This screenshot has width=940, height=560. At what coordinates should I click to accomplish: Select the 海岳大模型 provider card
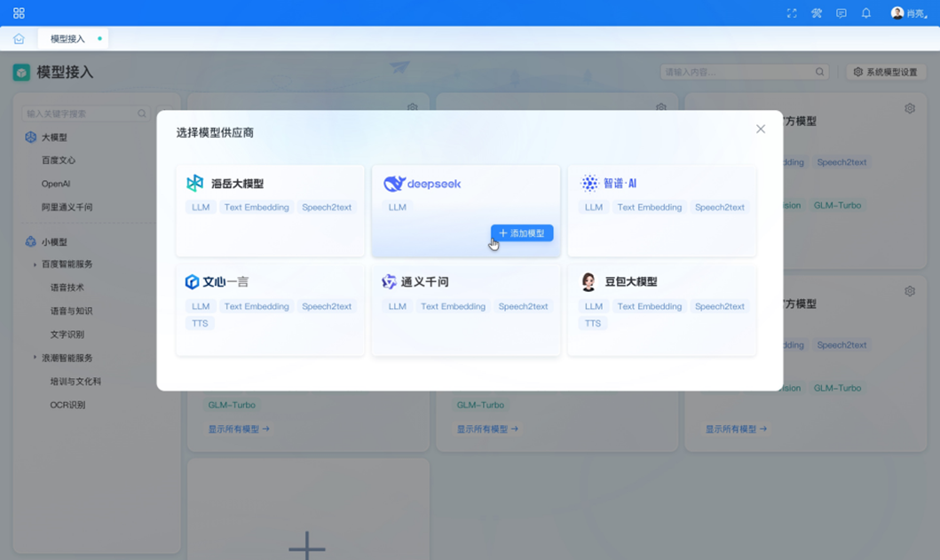(x=270, y=210)
